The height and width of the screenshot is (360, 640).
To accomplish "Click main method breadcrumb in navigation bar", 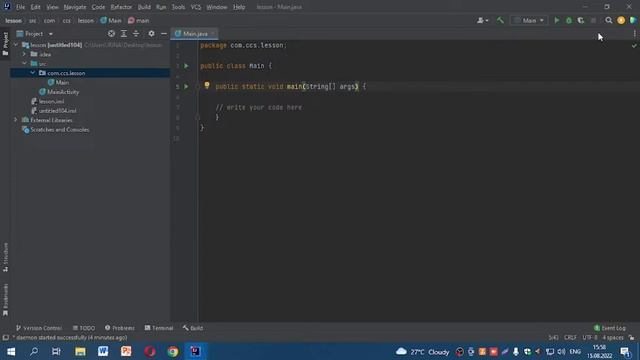I will 139,20.
